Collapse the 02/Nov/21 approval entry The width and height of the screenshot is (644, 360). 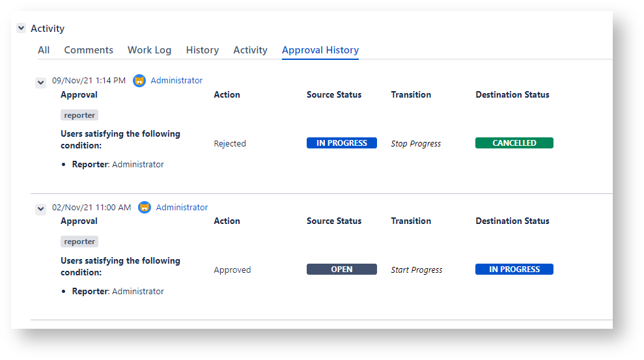40,209
